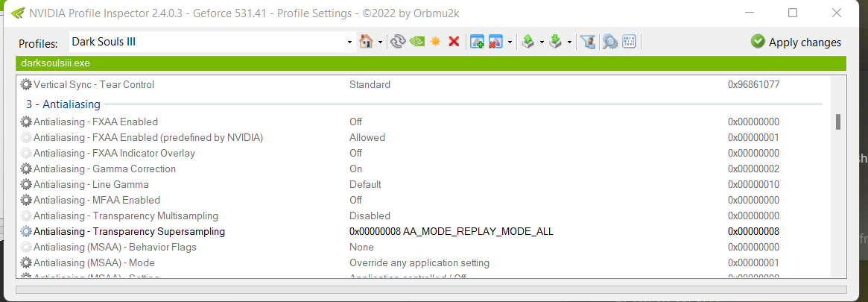Click the On value for Gamma Correction
This screenshot has width=868, height=302.
[x=355, y=169]
